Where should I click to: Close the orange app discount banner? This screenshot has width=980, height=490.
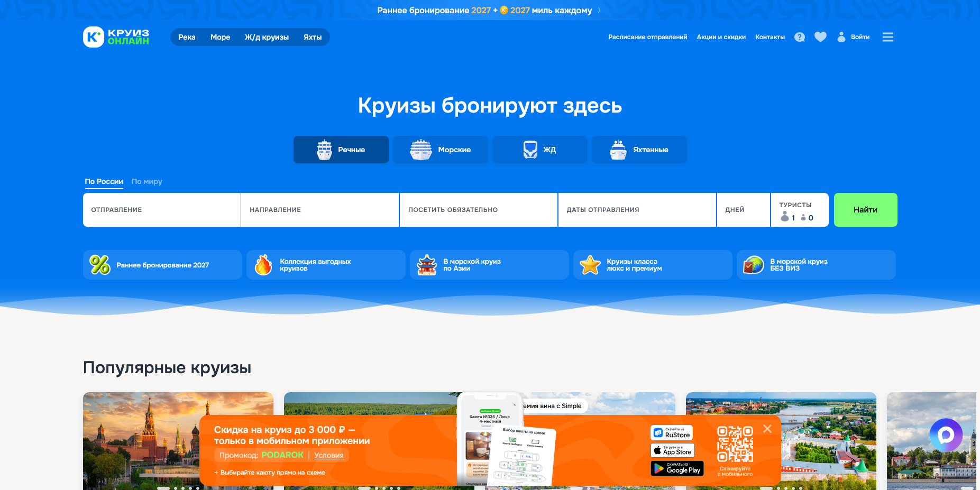pyautogui.click(x=767, y=429)
